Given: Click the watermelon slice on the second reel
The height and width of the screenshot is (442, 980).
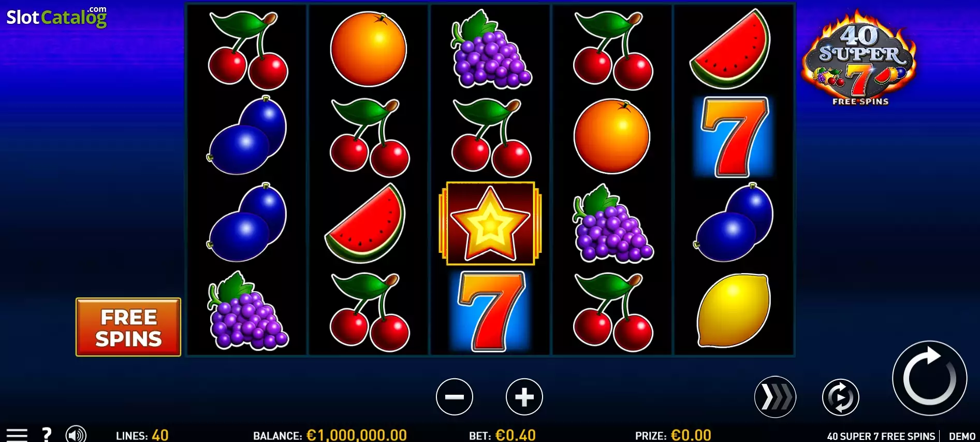Looking at the screenshot, I should pyautogui.click(x=365, y=224).
